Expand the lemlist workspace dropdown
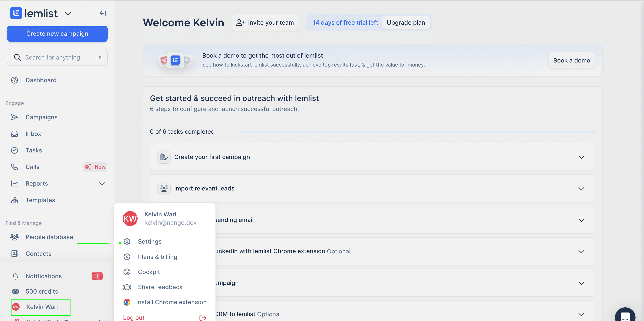 click(x=68, y=13)
